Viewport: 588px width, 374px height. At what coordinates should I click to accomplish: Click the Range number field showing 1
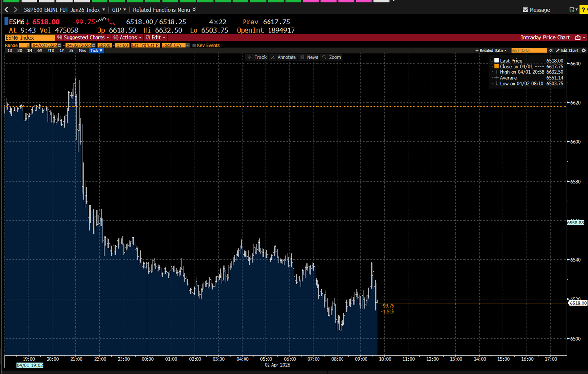pyautogui.click(x=24, y=45)
